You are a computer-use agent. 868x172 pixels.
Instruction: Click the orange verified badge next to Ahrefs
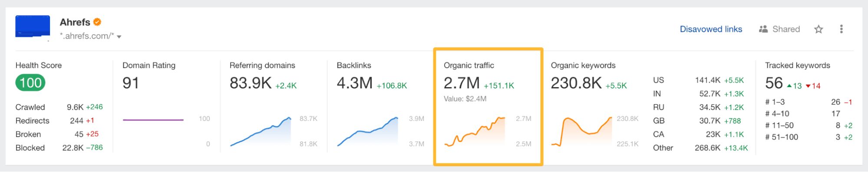[97, 22]
